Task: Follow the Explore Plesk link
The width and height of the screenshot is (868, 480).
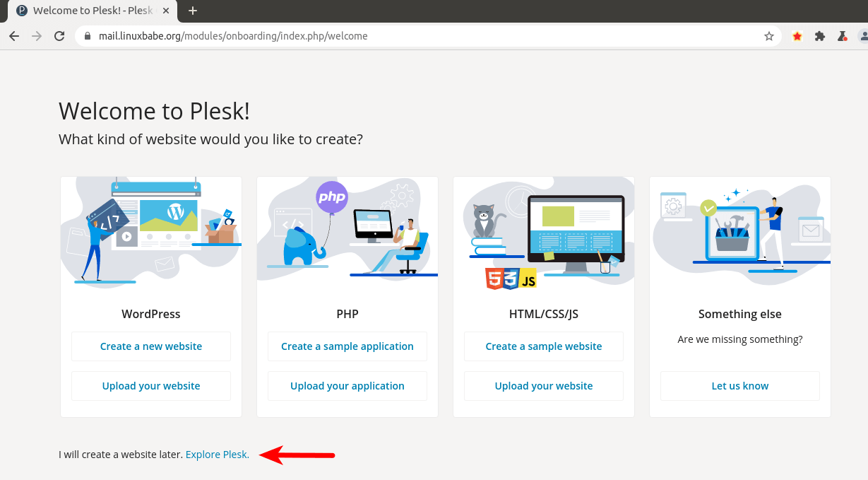Action: (217, 455)
